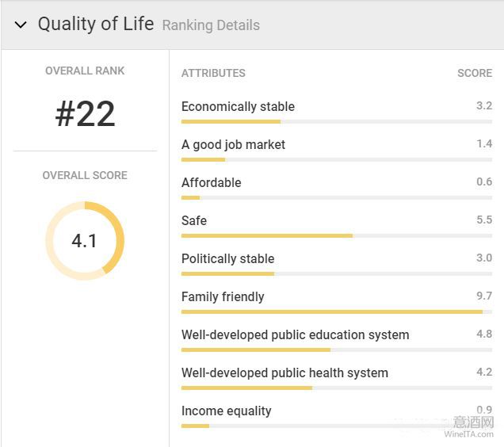This screenshot has height=447, width=504.
Task: Open the Ranking Details label
Action: (x=211, y=25)
